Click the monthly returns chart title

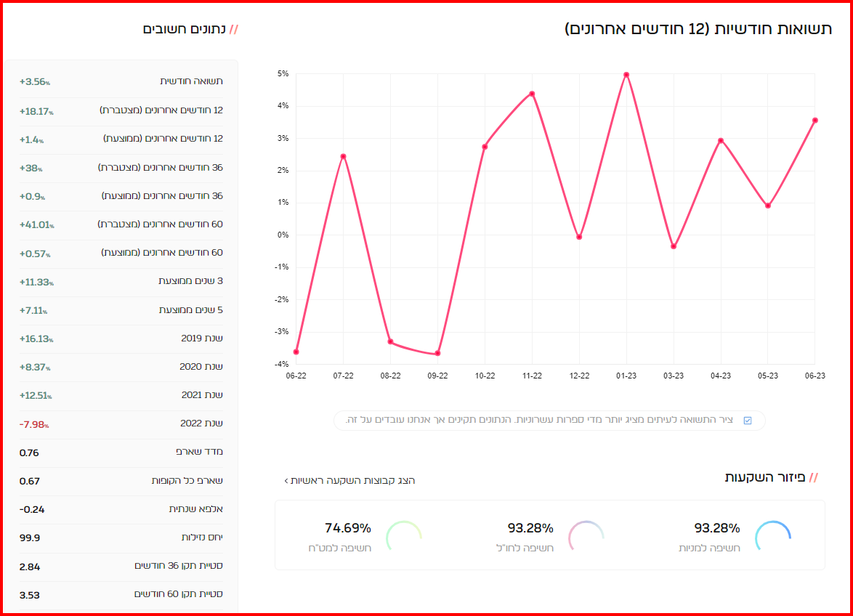point(698,29)
